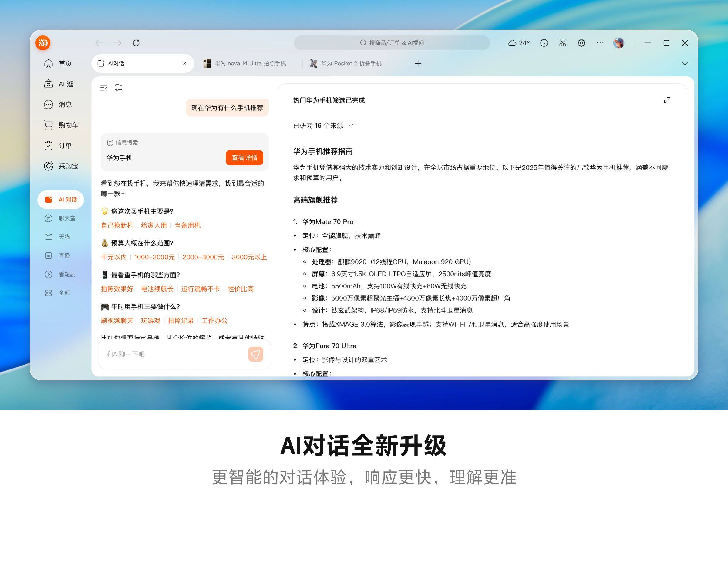Select the 自己换新机 option
Image resolution: width=728 pixels, height=563 pixels.
click(117, 225)
